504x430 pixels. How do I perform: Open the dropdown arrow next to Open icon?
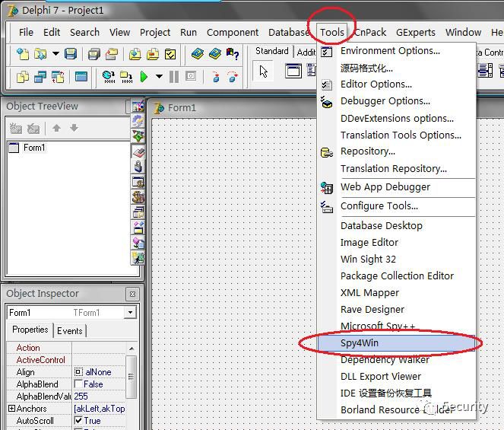pos(55,53)
